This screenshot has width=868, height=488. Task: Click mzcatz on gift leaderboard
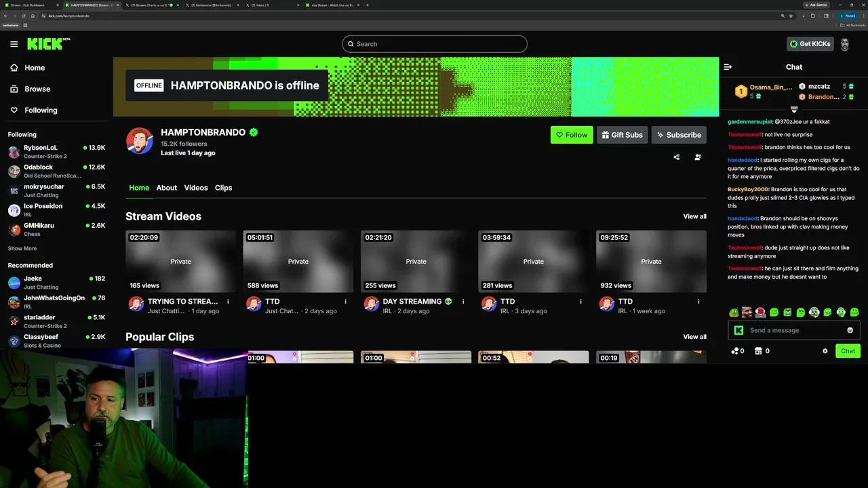coord(819,87)
